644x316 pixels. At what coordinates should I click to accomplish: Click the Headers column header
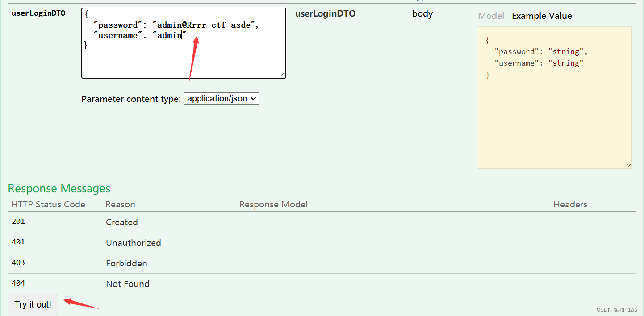coord(570,204)
